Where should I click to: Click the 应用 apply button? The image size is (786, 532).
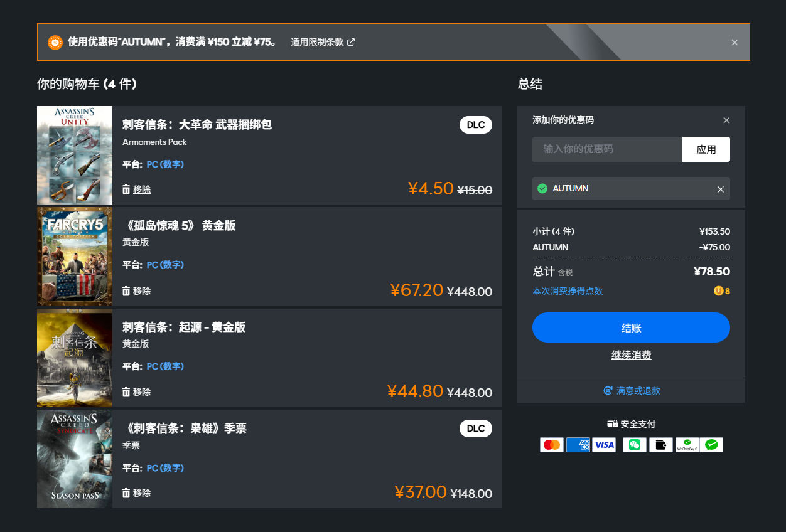click(x=706, y=149)
